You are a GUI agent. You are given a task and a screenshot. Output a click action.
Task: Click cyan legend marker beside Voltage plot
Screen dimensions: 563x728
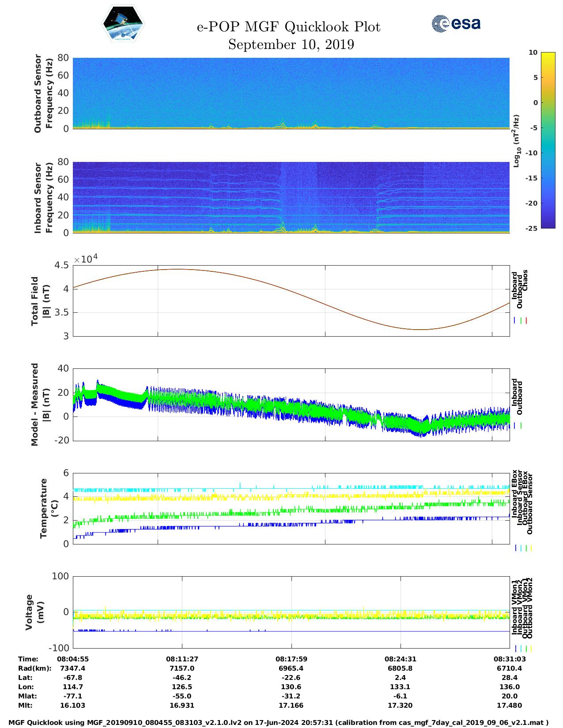(521, 649)
